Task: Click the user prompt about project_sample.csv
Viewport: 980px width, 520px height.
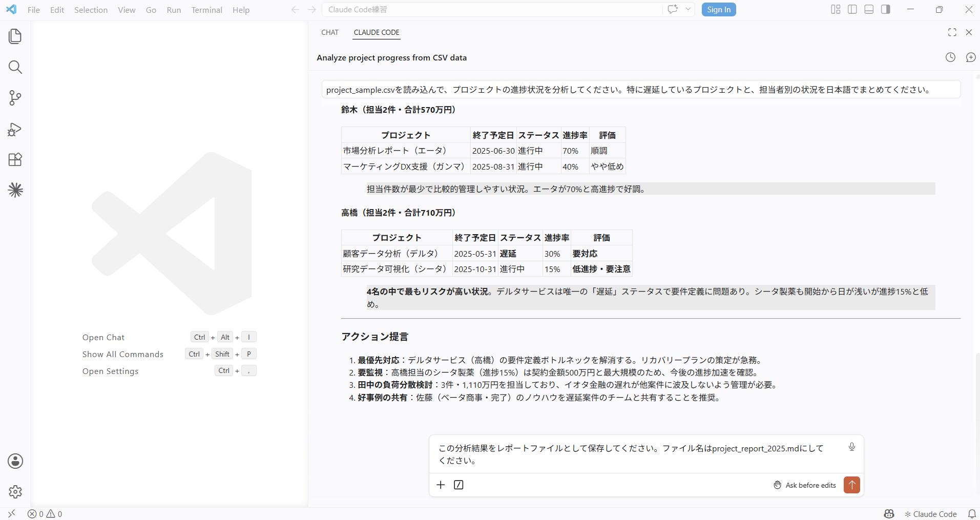Action: click(x=641, y=90)
